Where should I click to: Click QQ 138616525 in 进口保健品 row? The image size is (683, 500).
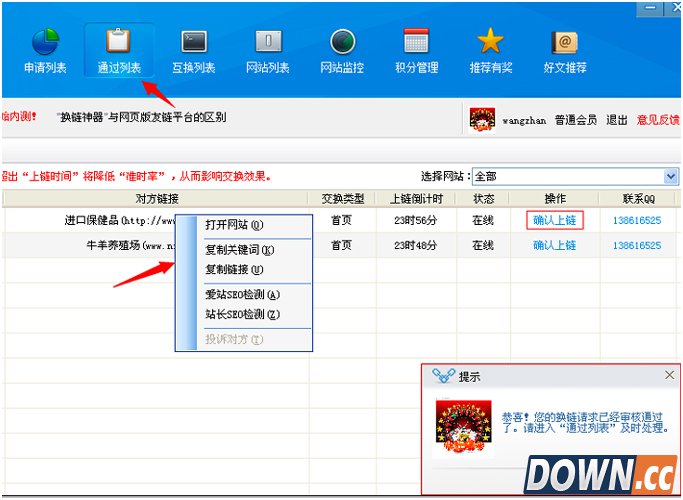pyautogui.click(x=637, y=221)
